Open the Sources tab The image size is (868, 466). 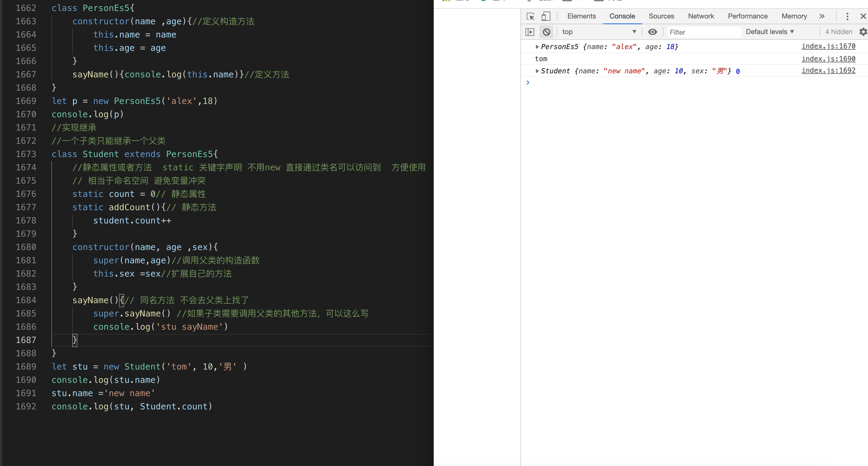pyautogui.click(x=661, y=16)
